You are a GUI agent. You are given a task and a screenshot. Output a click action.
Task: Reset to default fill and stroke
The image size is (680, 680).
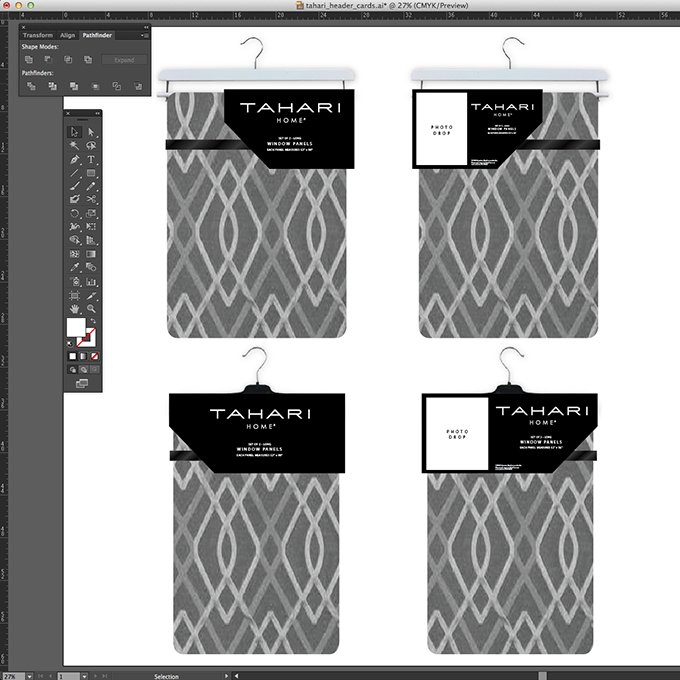pyautogui.click(x=70, y=344)
